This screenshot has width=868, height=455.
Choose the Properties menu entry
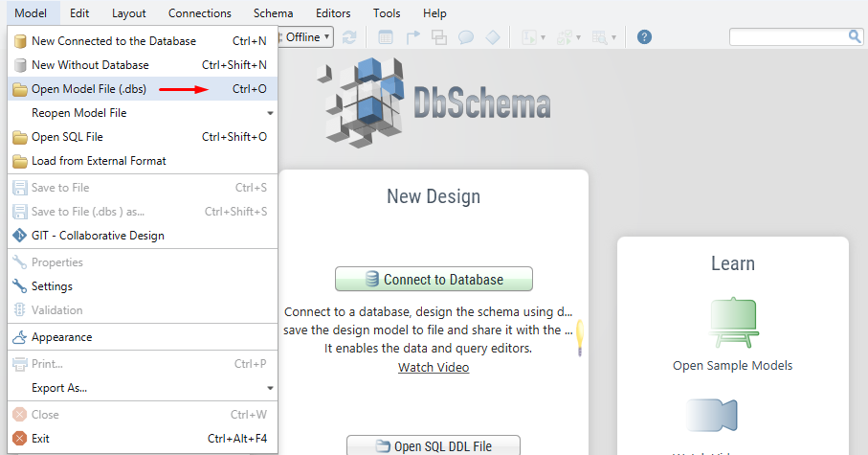[143, 262]
